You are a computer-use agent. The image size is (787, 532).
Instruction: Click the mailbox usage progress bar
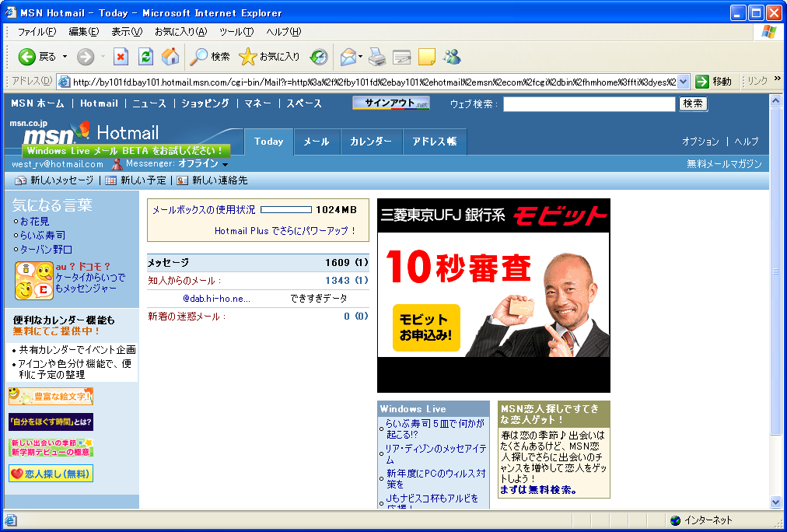coord(286,210)
